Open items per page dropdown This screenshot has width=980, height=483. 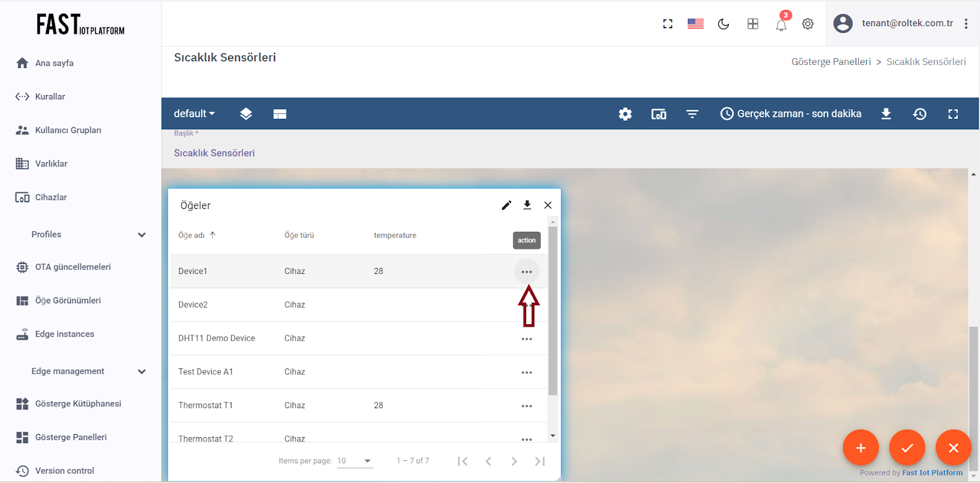click(x=355, y=461)
